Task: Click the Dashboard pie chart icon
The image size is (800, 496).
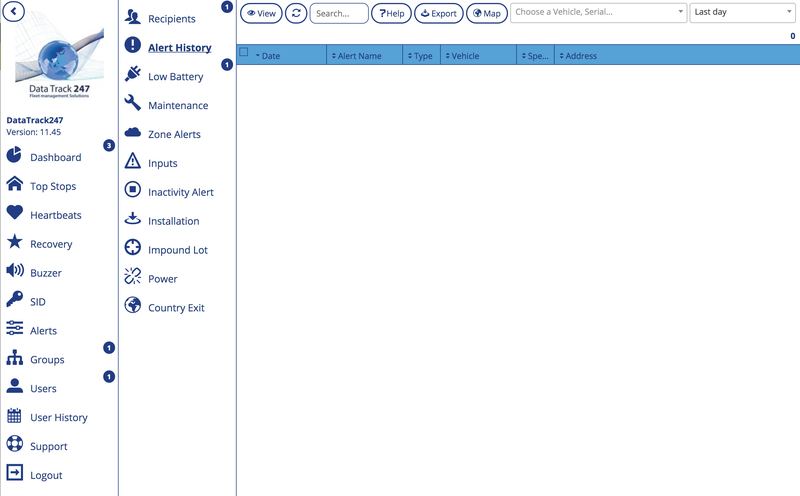Action: click(x=14, y=155)
